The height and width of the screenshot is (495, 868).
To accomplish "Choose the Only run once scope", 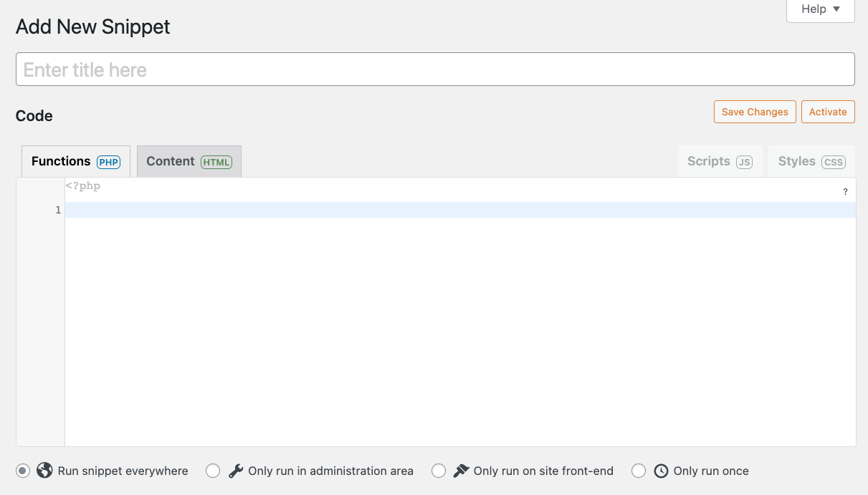I will 639,471.
